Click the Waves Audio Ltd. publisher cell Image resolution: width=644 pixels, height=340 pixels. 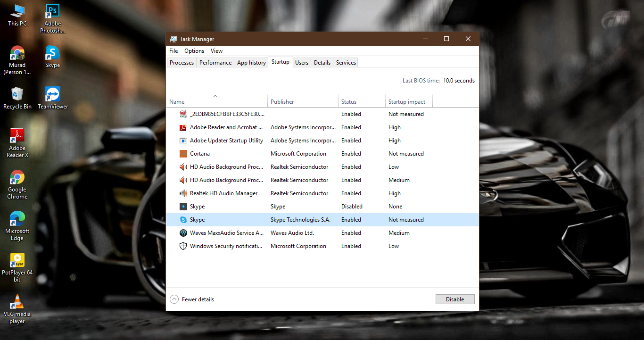pyautogui.click(x=292, y=233)
